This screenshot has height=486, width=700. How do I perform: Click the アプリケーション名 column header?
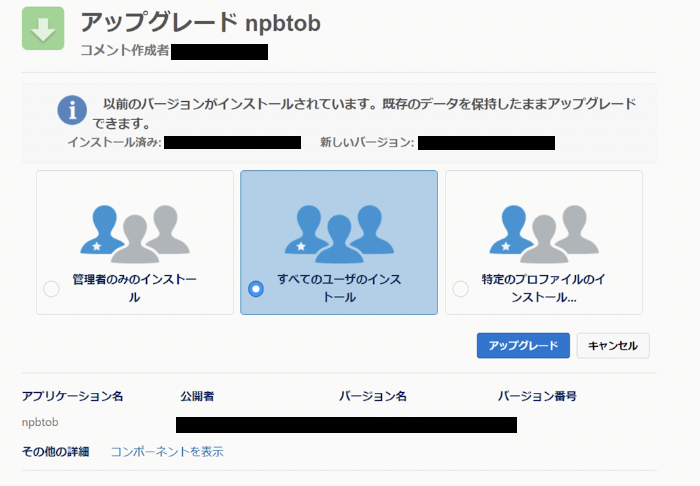click(72, 396)
